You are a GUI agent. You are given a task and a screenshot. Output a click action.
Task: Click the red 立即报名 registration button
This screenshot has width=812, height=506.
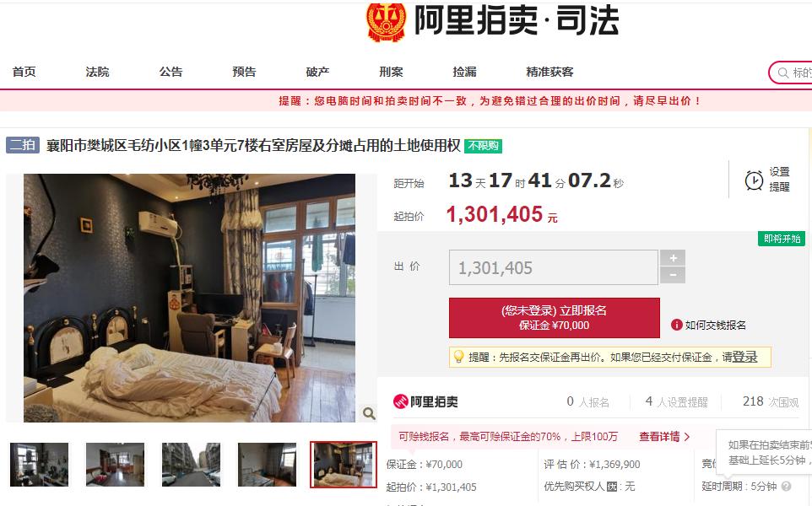[554, 318]
